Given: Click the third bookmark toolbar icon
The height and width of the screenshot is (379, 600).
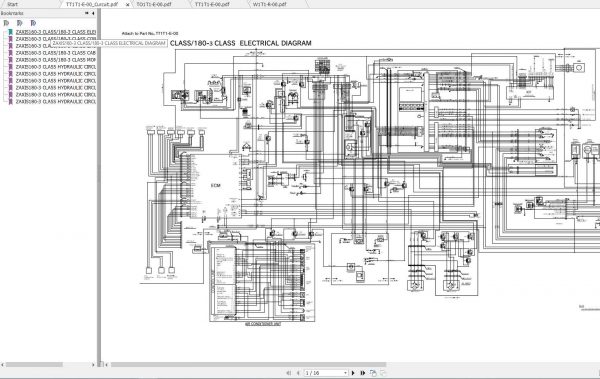Looking at the screenshot, I should pyautogui.click(x=33, y=23).
